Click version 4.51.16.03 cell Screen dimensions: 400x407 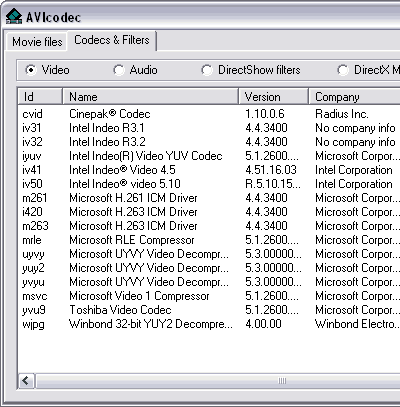click(x=271, y=170)
